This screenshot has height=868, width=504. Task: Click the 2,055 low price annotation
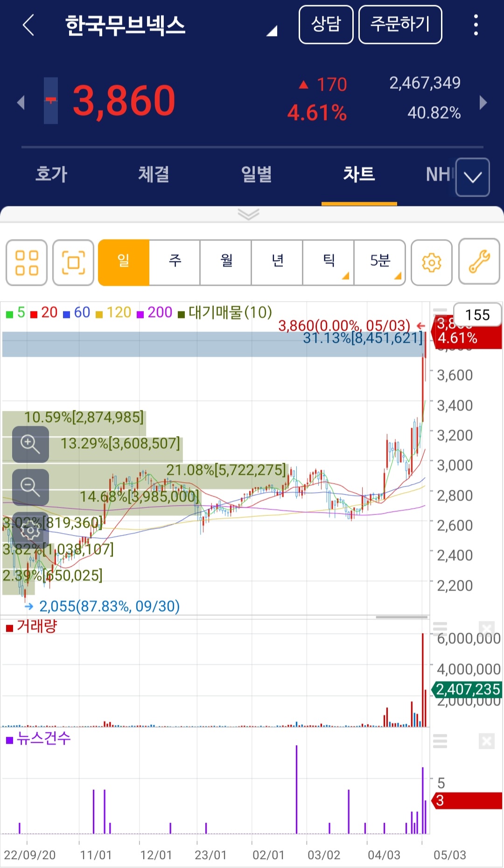102,606
